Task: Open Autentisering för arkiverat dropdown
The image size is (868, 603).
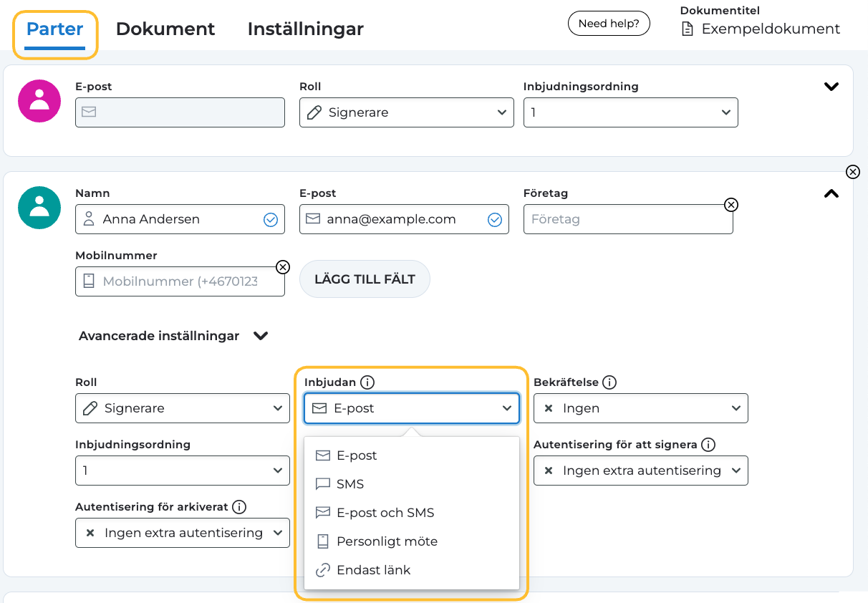Action: point(183,533)
